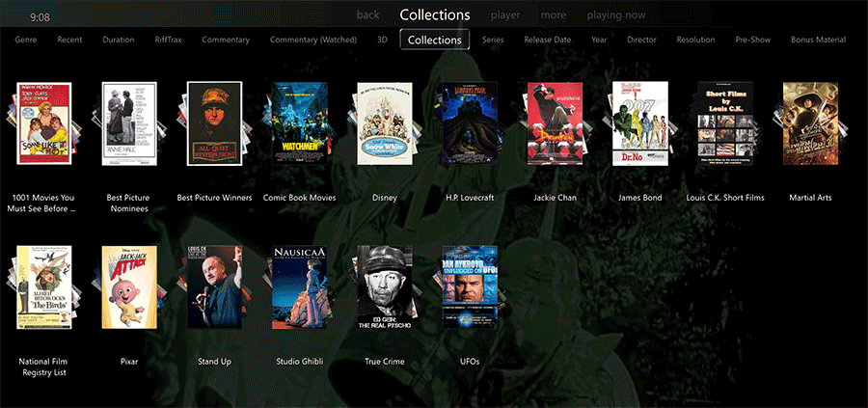Click the UFOs label
868x408 pixels.
tap(470, 362)
